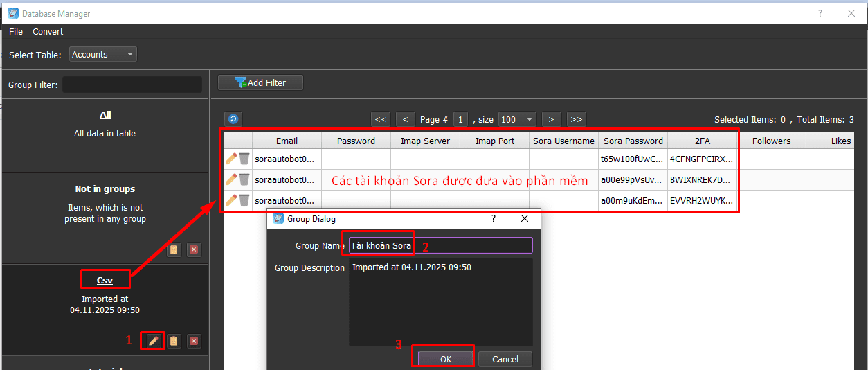Edit the first account row with pencil icon
The width and height of the screenshot is (868, 370).
(x=231, y=159)
